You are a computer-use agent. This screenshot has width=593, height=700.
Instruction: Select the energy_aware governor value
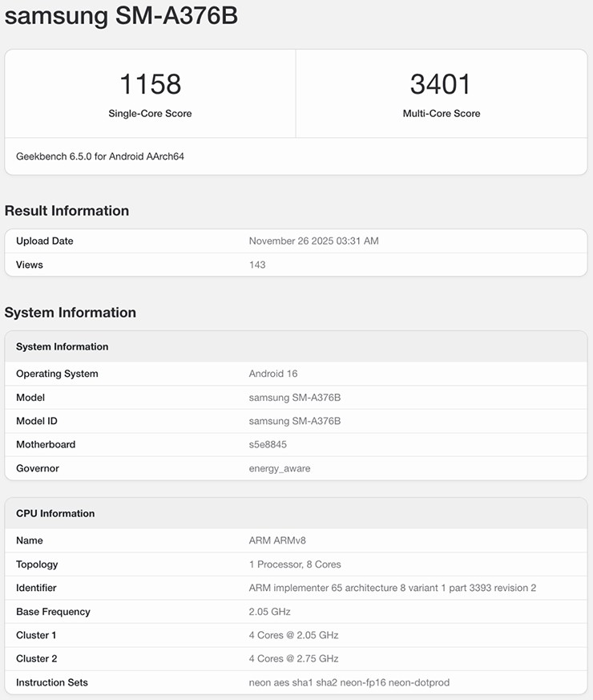coord(280,469)
